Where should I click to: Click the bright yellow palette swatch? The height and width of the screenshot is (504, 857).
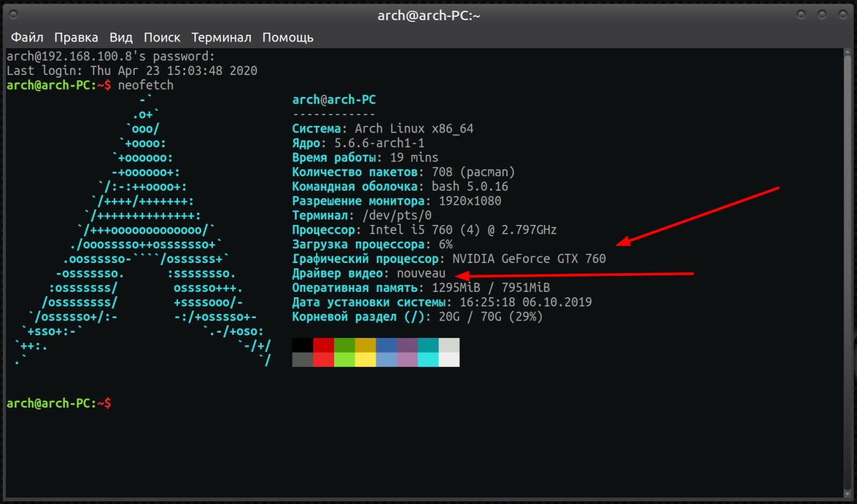tap(365, 359)
